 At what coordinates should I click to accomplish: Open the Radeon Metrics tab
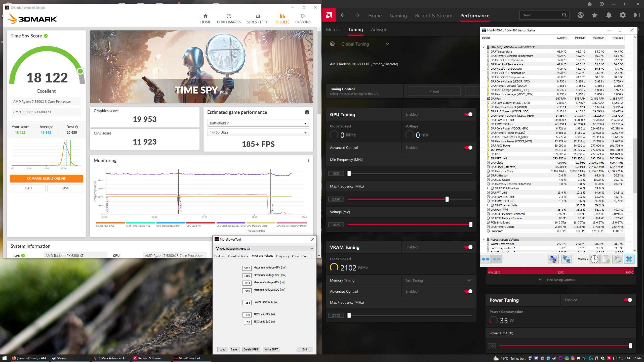click(x=333, y=29)
